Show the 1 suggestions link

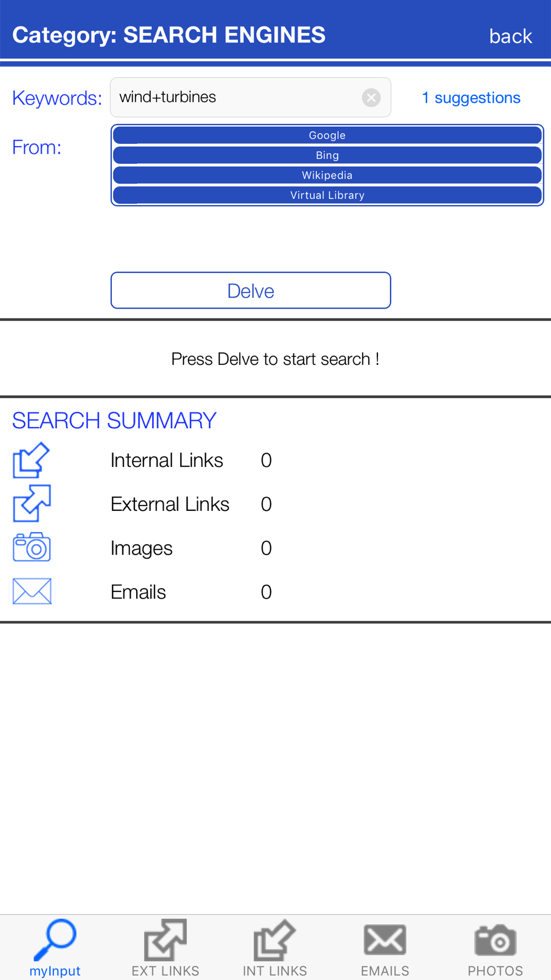[471, 98]
